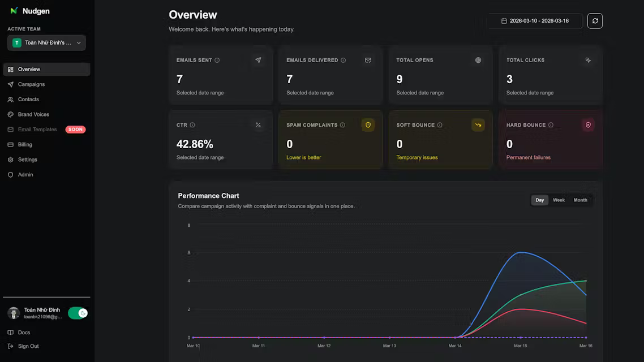This screenshot has height=362, width=644.
Task: Click the refresh icon near the date range
Action: click(x=594, y=20)
